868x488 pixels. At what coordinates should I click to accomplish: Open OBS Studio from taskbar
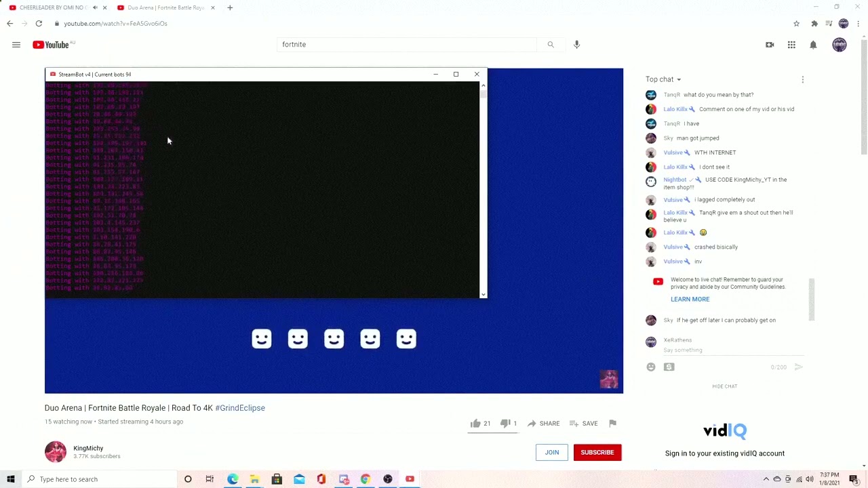388,479
